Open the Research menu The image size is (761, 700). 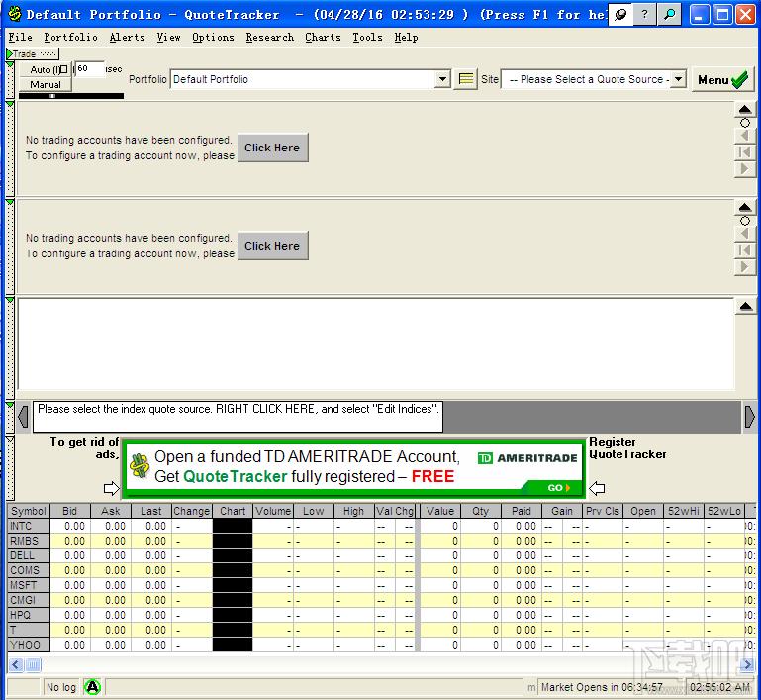click(x=269, y=37)
